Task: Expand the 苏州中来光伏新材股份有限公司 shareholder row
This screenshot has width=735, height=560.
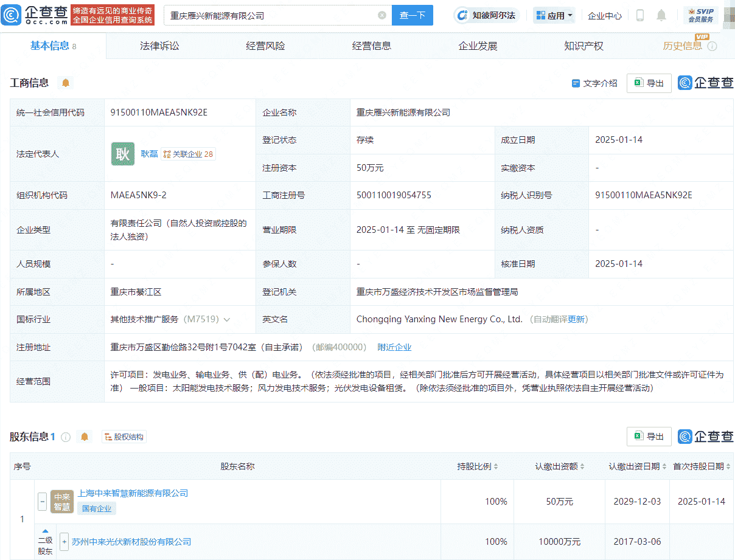Action: [x=64, y=542]
